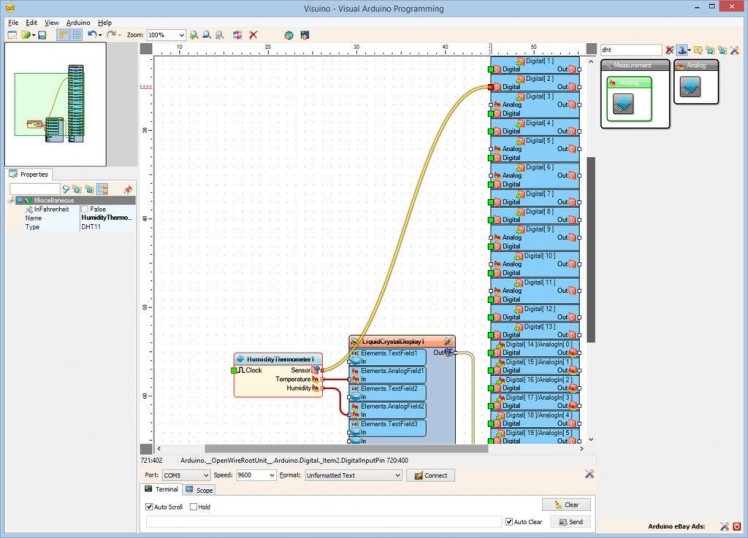Uncheck the Auto Clear checkbox
Image resolution: width=748 pixels, height=538 pixels.
point(509,522)
